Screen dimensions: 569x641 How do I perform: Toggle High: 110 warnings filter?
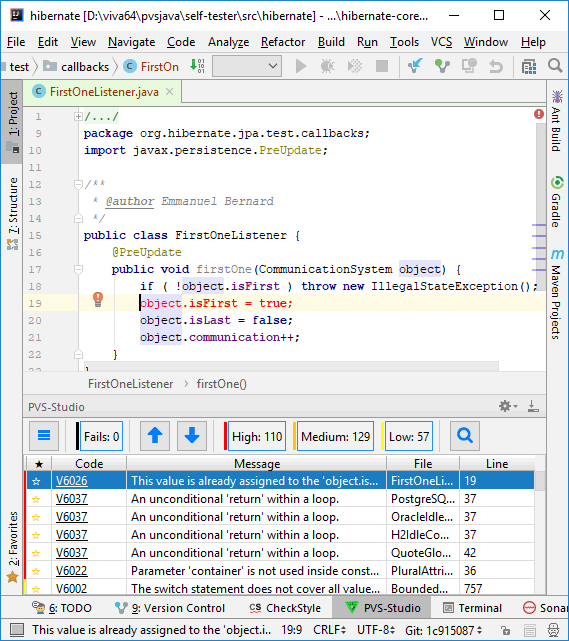click(x=257, y=436)
